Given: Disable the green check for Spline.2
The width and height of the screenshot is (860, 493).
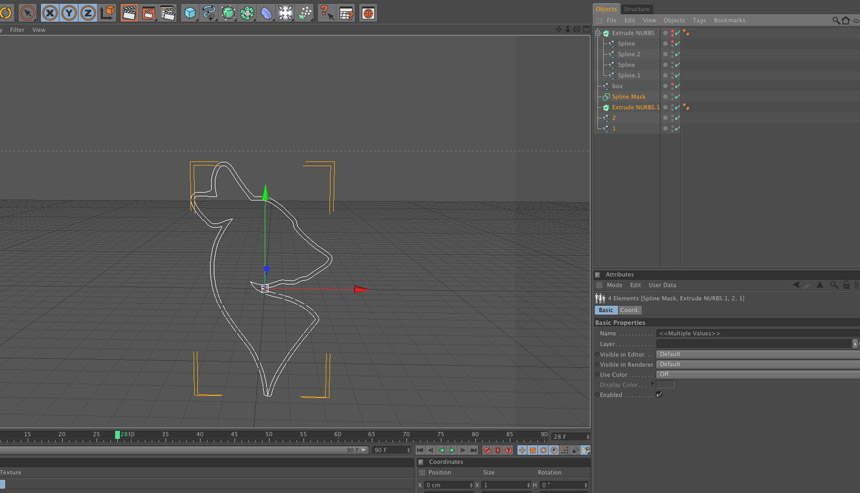Looking at the screenshot, I should [677, 54].
